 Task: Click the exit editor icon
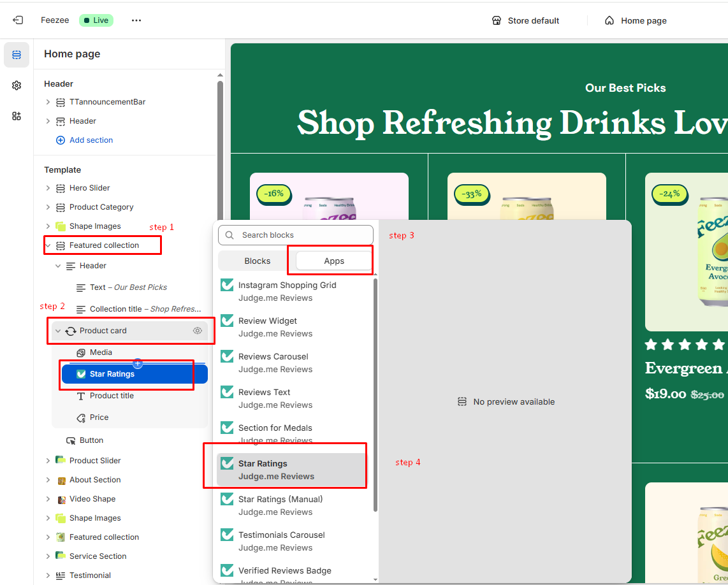17,20
